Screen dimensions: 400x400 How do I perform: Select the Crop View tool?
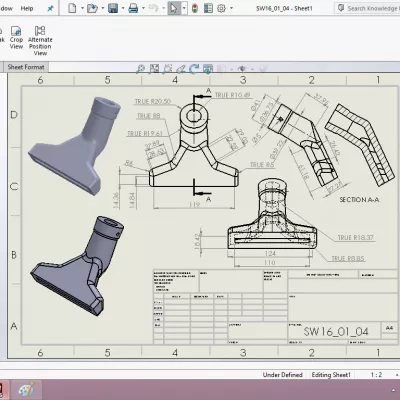(x=16, y=38)
